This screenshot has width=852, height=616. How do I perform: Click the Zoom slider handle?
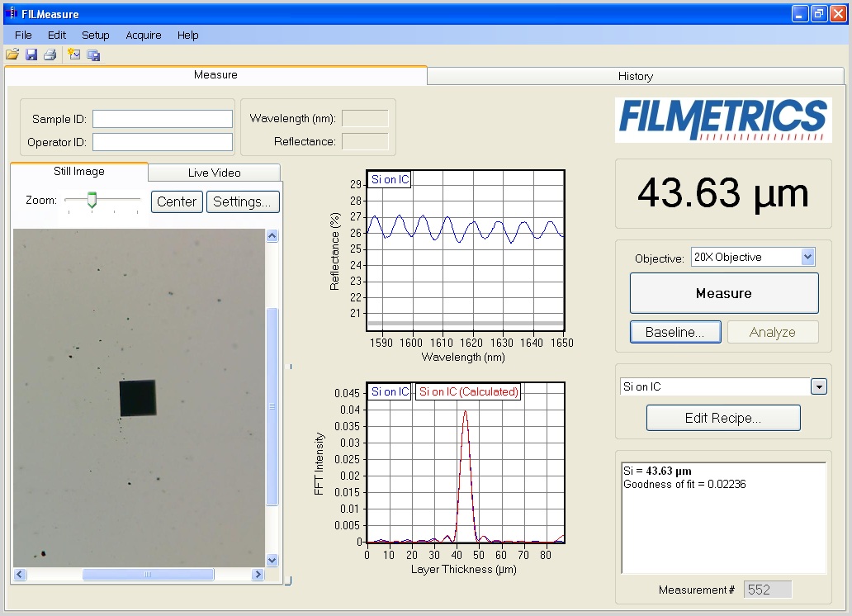coord(92,200)
